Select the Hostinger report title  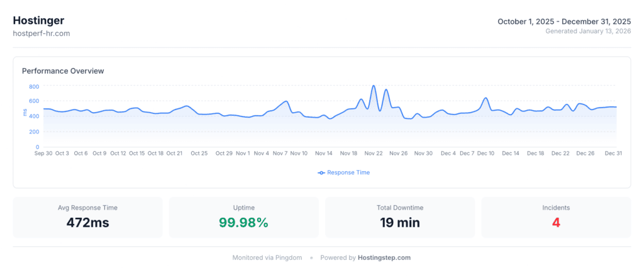point(38,21)
